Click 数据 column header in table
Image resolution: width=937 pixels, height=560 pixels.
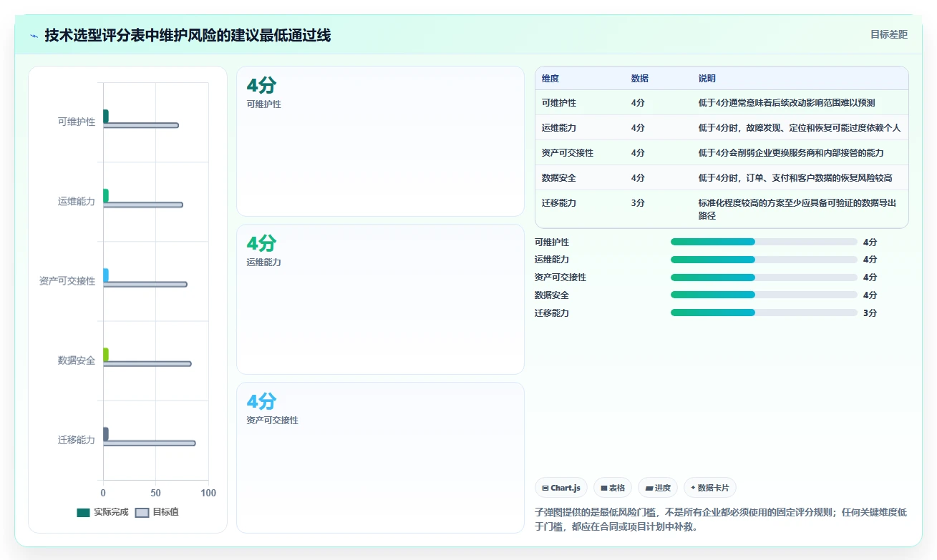pos(640,79)
